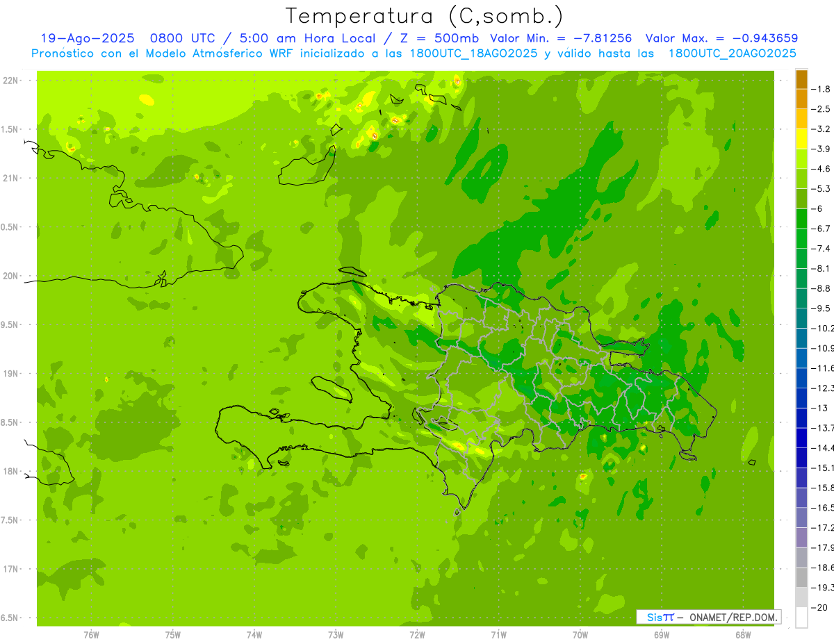The width and height of the screenshot is (834, 644).
Task: Click the '20N' latitude label
Action: [10, 276]
